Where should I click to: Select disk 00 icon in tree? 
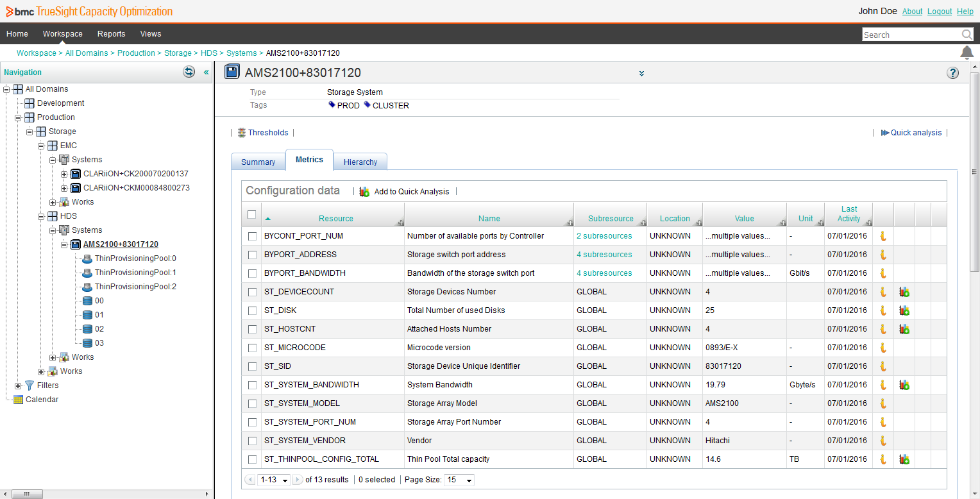coord(87,301)
